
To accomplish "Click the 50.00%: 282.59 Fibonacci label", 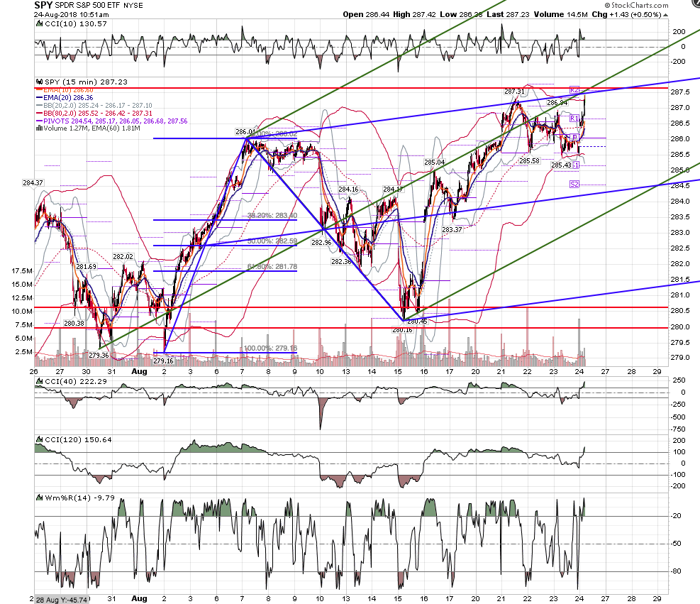I will pos(272,241).
